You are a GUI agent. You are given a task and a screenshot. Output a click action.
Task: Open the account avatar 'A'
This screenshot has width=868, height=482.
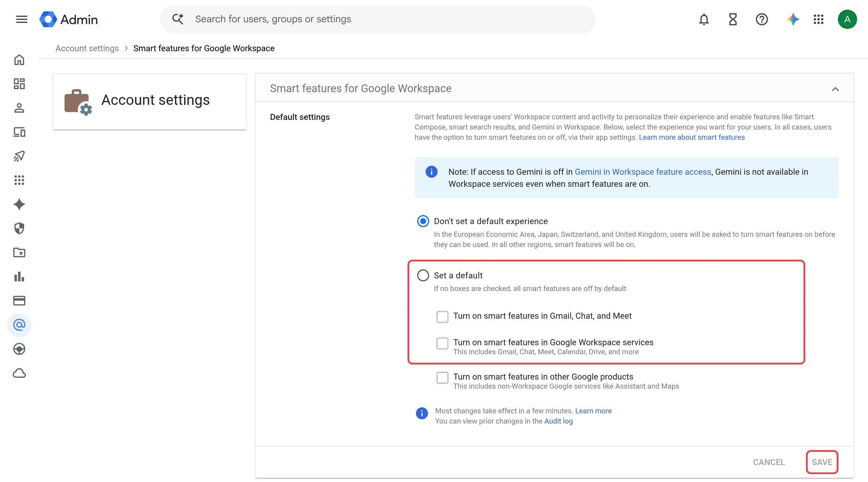pyautogui.click(x=847, y=19)
